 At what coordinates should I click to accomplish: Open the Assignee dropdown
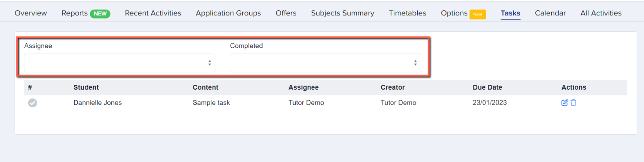119,63
